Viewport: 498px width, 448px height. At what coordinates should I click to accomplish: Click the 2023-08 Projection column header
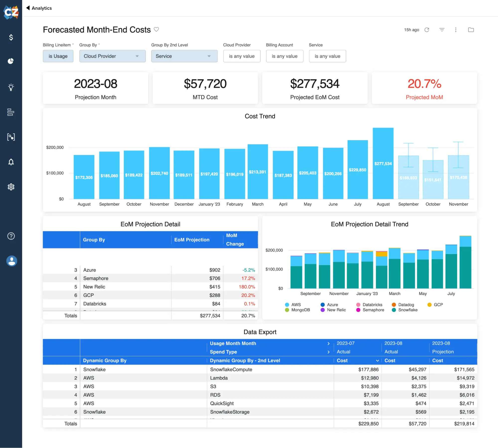coord(453,348)
